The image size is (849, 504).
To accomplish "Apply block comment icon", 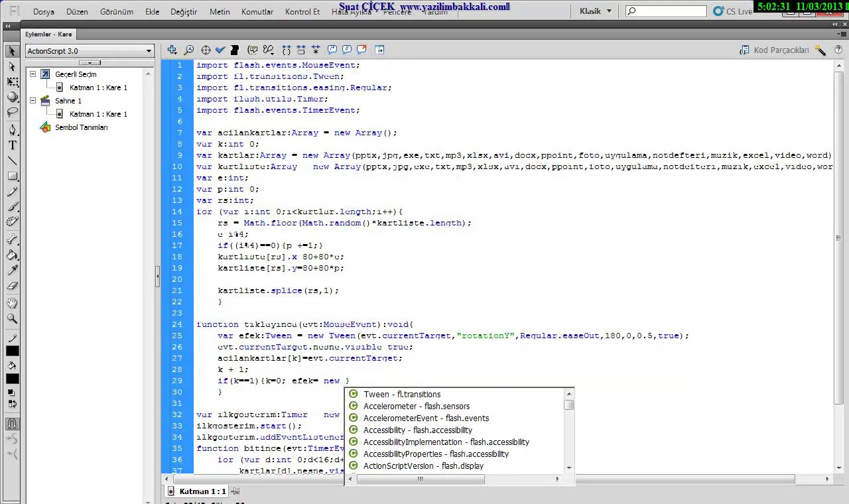I will (x=332, y=50).
